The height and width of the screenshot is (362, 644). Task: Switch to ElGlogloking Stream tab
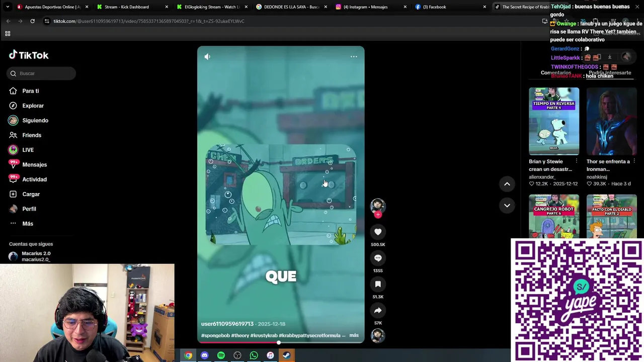(211, 7)
